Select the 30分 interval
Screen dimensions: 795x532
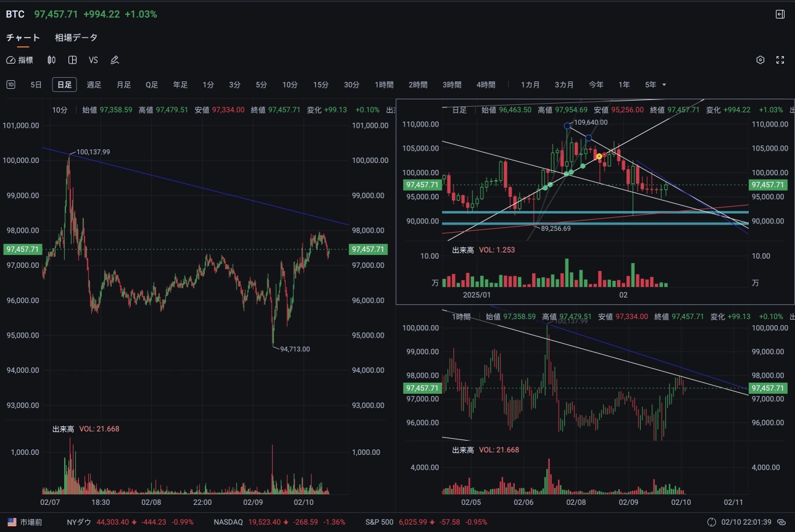pyautogui.click(x=352, y=85)
